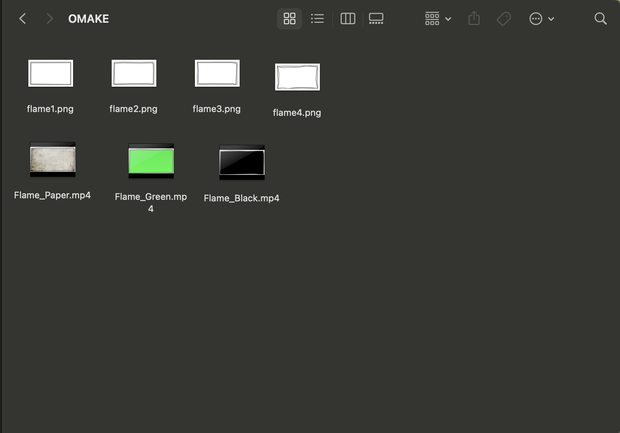Go forward with the right arrow
Image resolution: width=620 pixels, height=433 pixels.
pos(49,19)
